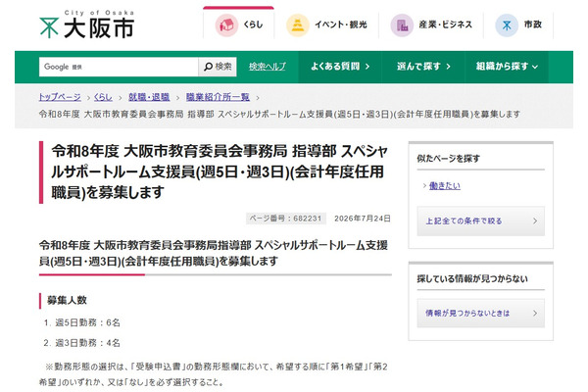Open the 産業・ビジネス tab
Screen dimensions: 588x392
[431, 24]
